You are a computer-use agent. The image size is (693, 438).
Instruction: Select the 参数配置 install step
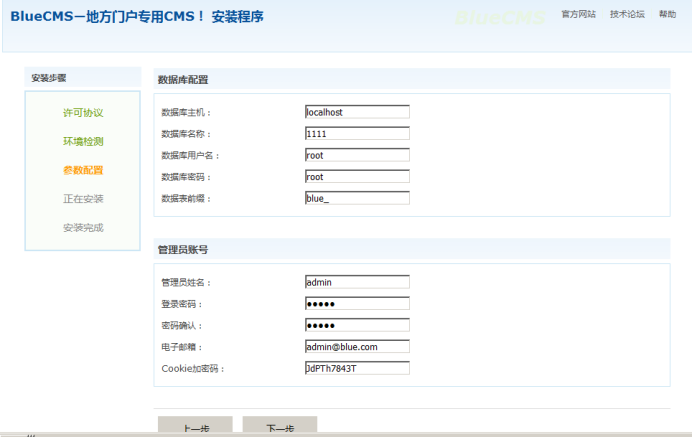pyautogui.click(x=83, y=170)
